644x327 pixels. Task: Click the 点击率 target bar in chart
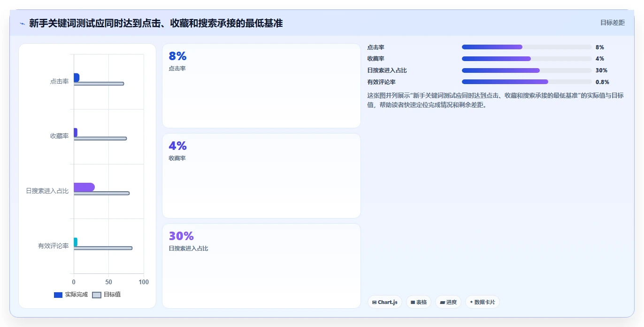(x=99, y=84)
